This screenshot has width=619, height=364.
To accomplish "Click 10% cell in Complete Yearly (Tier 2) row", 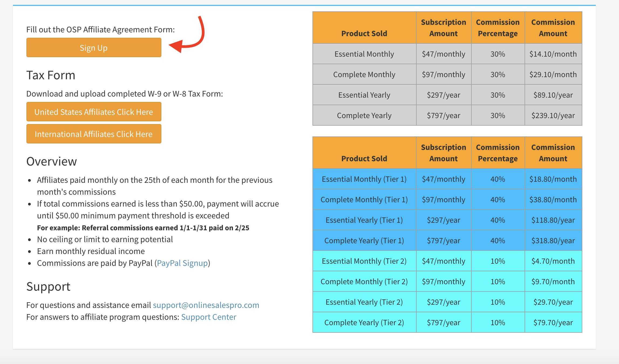I will 498,322.
